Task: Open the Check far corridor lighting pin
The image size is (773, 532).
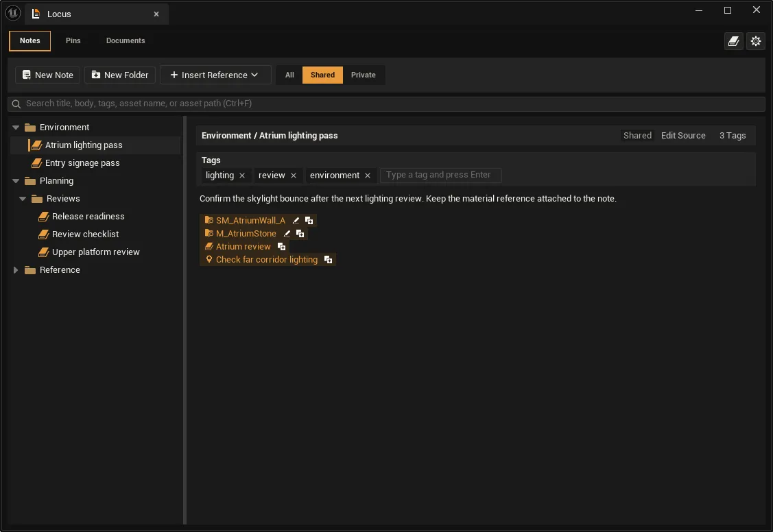Action: point(267,260)
